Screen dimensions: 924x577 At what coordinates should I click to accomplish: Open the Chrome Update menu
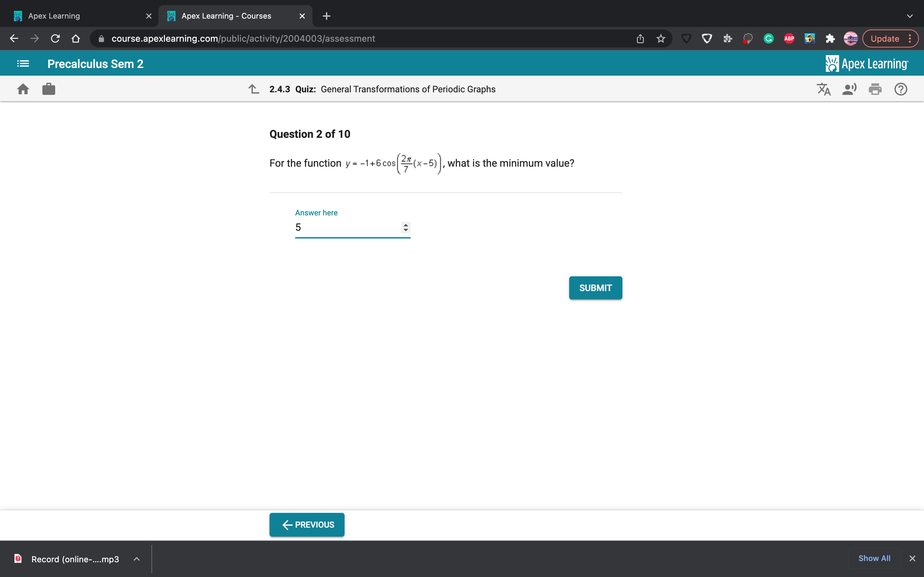click(x=890, y=38)
